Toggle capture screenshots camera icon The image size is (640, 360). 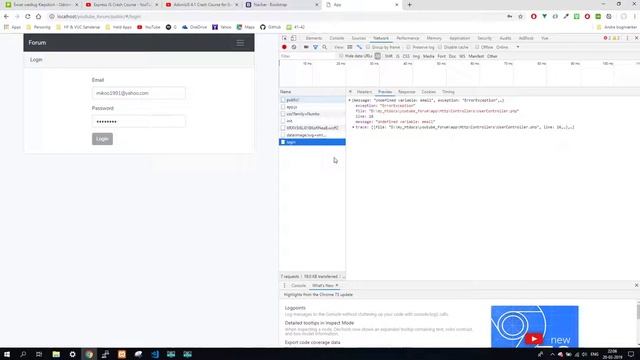coord(306,47)
